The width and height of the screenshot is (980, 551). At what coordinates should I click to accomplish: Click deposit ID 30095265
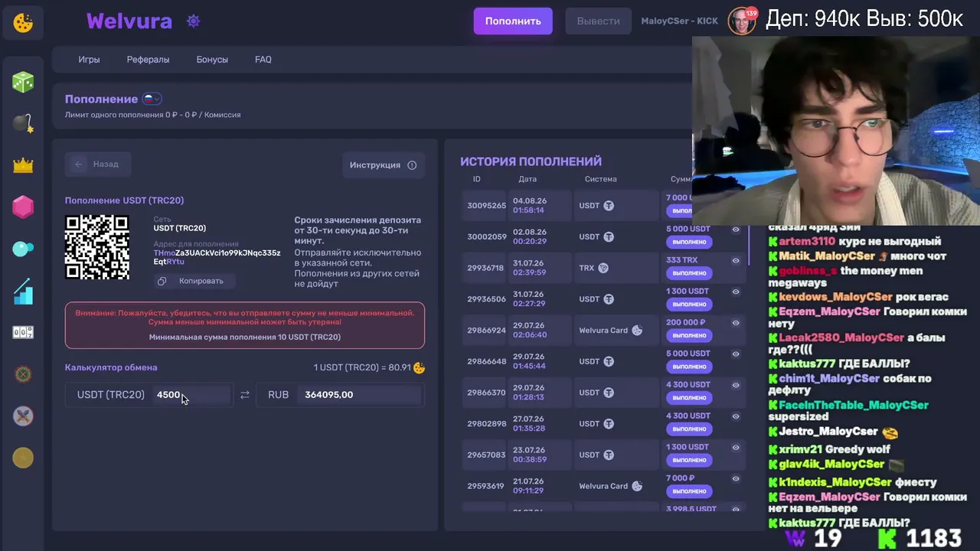(x=487, y=206)
